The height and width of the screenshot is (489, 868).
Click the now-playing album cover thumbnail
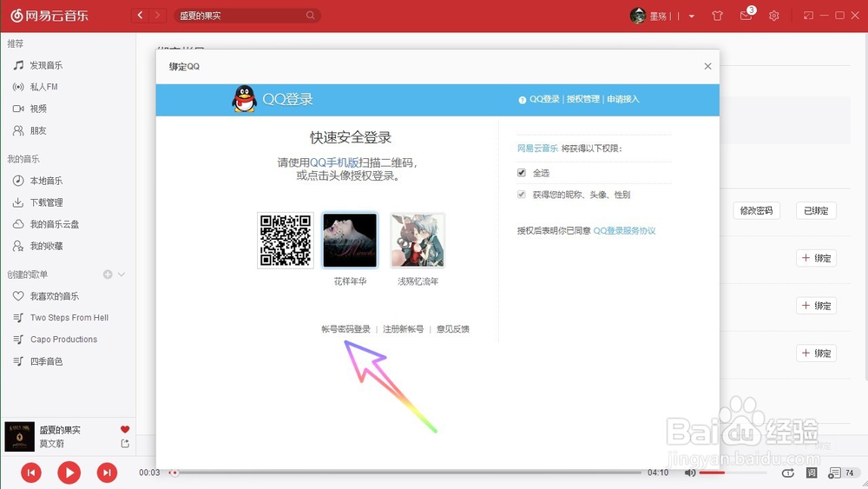tap(19, 436)
